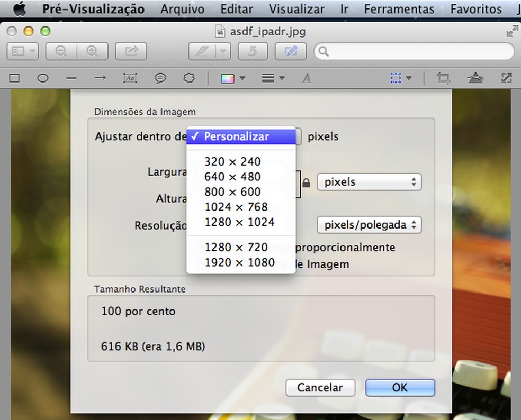Open the pixels unit dropdown beside Largura
The image size is (521, 420).
(369, 182)
